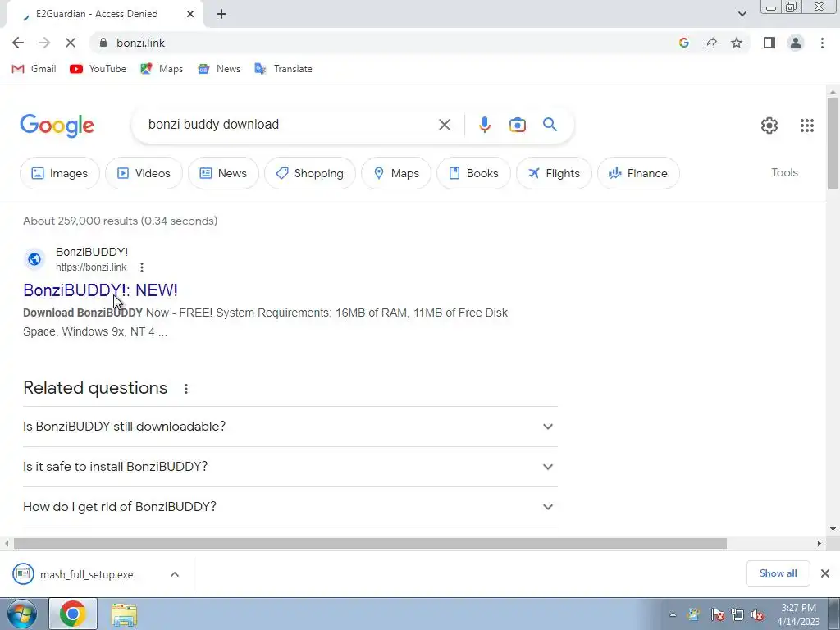This screenshot has width=840, height=630.
Task: Show hidden system tray icons
Action: click(673, 614)
